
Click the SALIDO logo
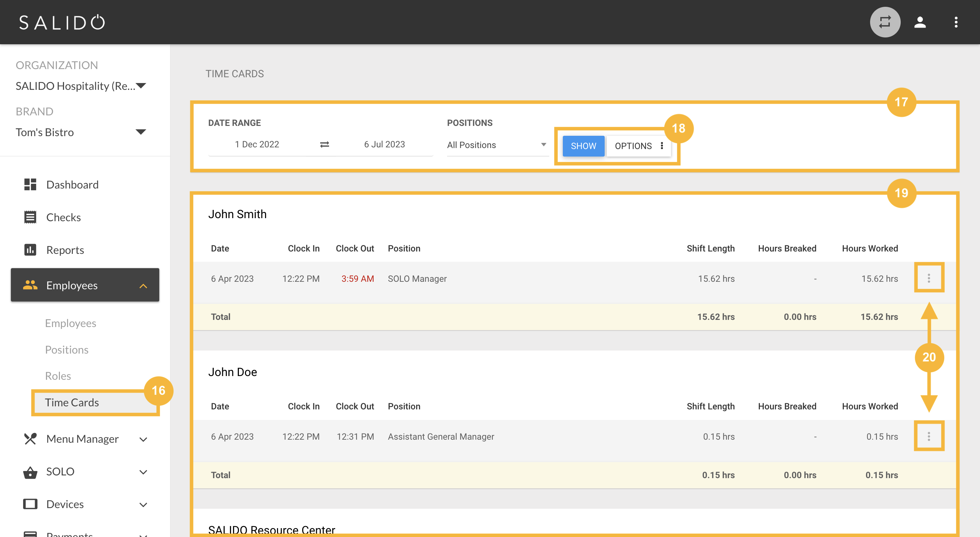pyautogui.click(x=62, y=22)
